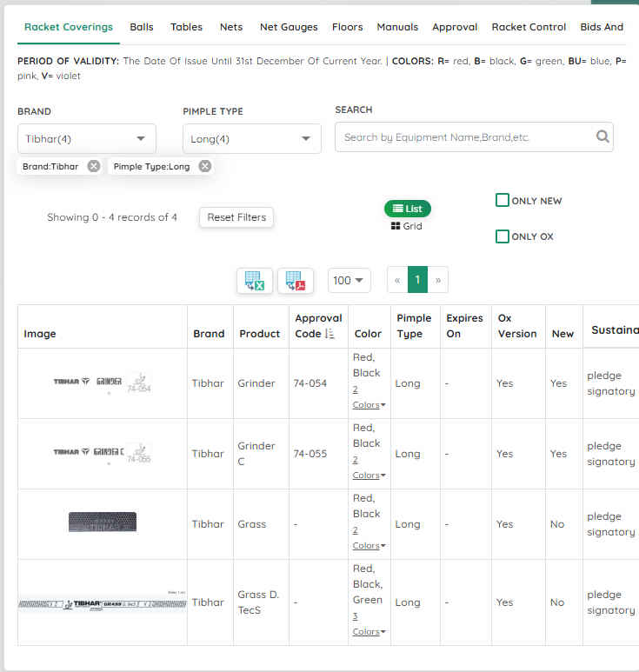Switch to the Nets tab
Viewport: 639px width, 672px height.
coord(231,27)
